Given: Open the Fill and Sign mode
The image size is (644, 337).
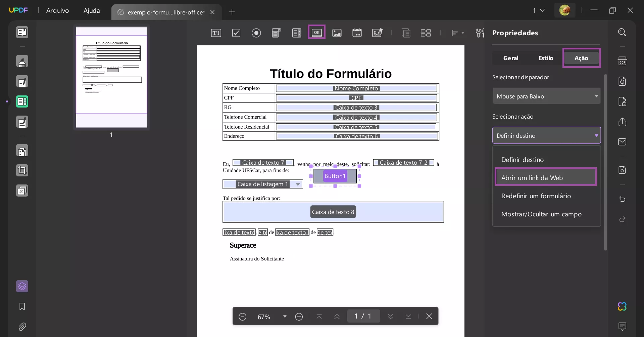Looking at the screenshot, I should pos(22,122).
